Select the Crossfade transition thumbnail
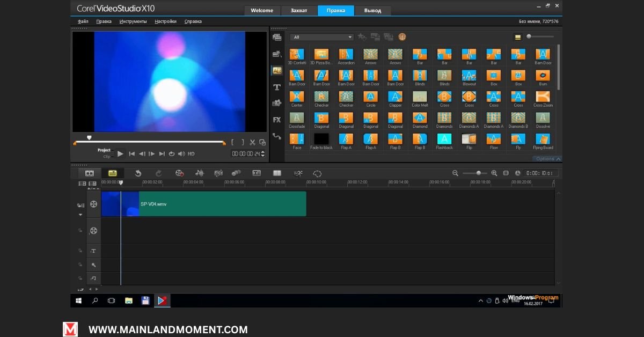Image resolution: width=644 pixels, height=337 pixels. click(297, 118)
